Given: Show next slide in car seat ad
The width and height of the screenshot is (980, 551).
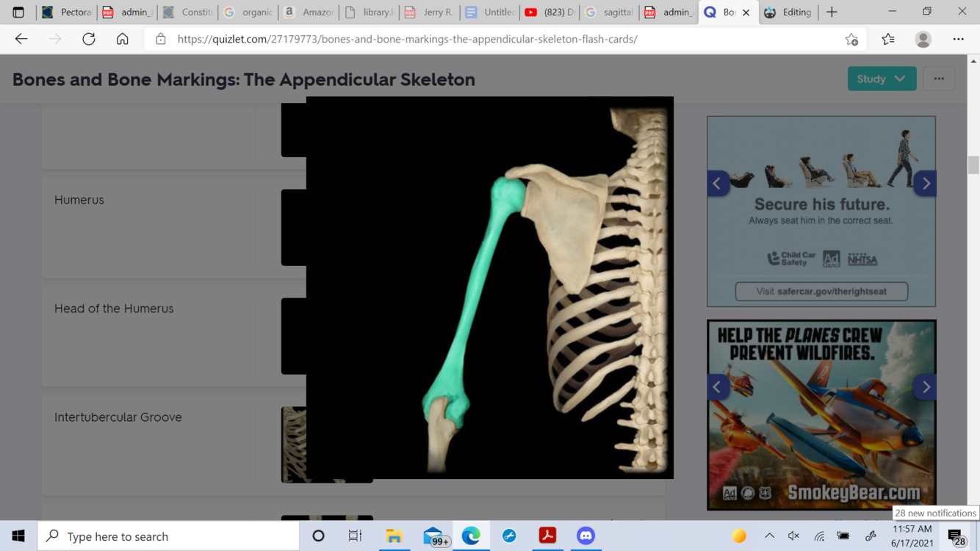Looking at the screenshot, I should pos(926,184).
